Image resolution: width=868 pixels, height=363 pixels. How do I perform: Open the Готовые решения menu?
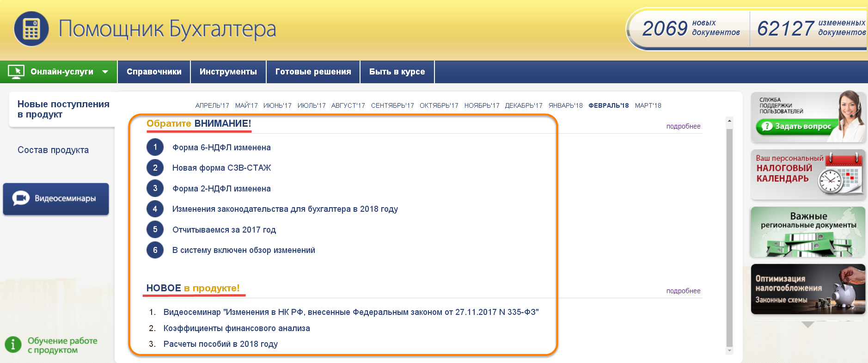tap(313, 72)
